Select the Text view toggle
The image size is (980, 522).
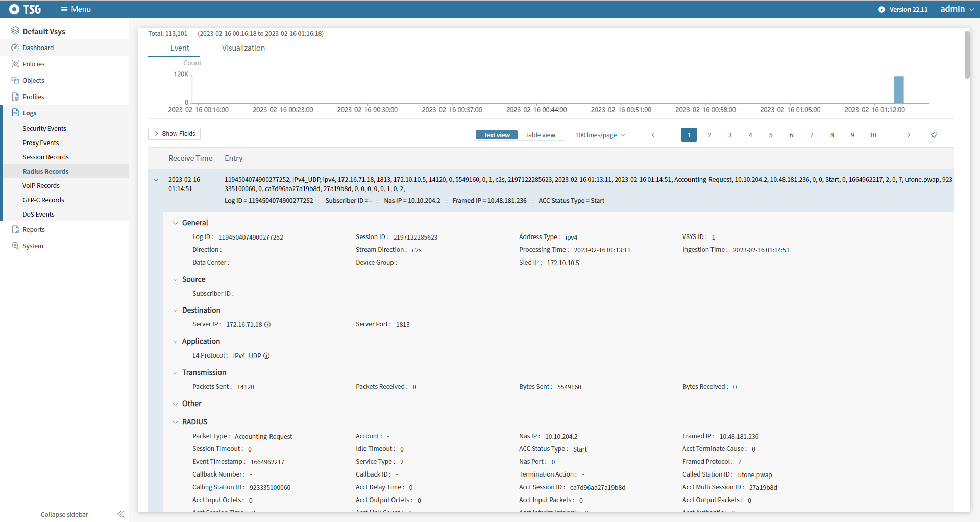(496, 135)
